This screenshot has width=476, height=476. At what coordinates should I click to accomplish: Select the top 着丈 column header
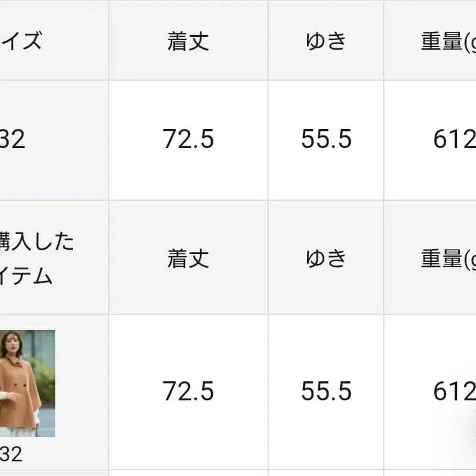pyautogui.click(x=188, y=41)
